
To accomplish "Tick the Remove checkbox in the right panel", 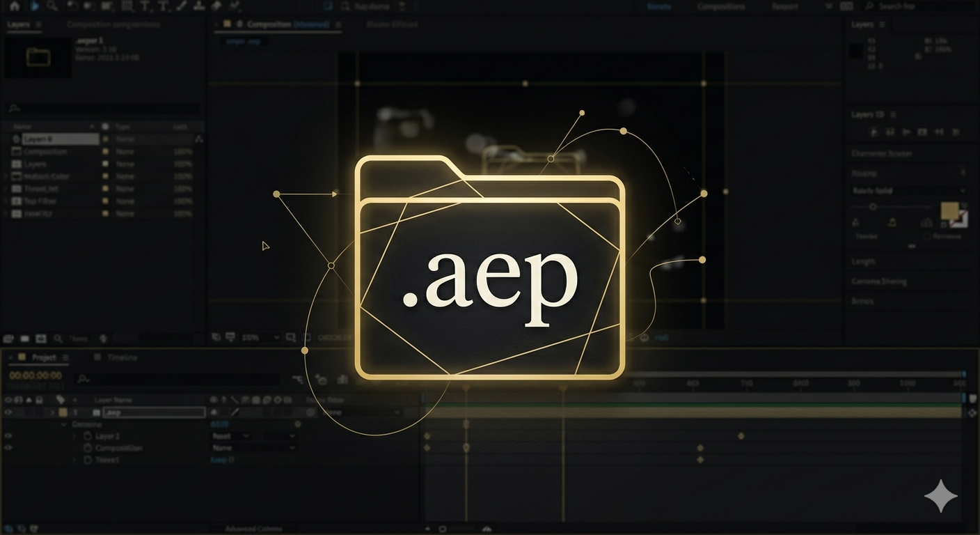I will click(x=926, y=236).
